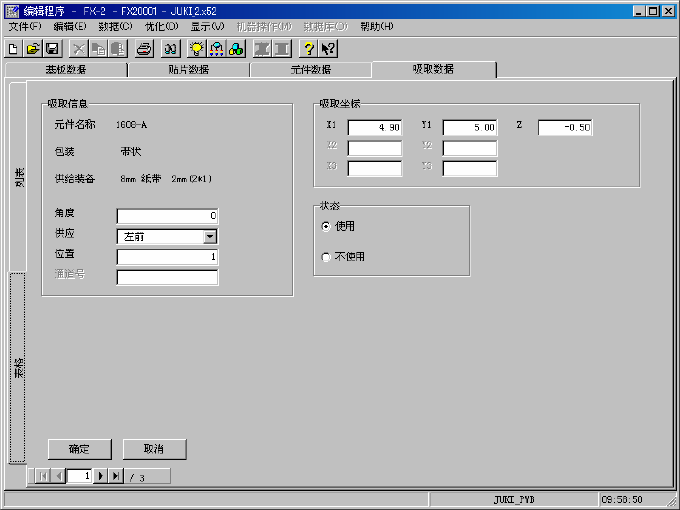Select the vertical 列表 side tab
Screen dimensions: 680x510
[x=19, y=177]
